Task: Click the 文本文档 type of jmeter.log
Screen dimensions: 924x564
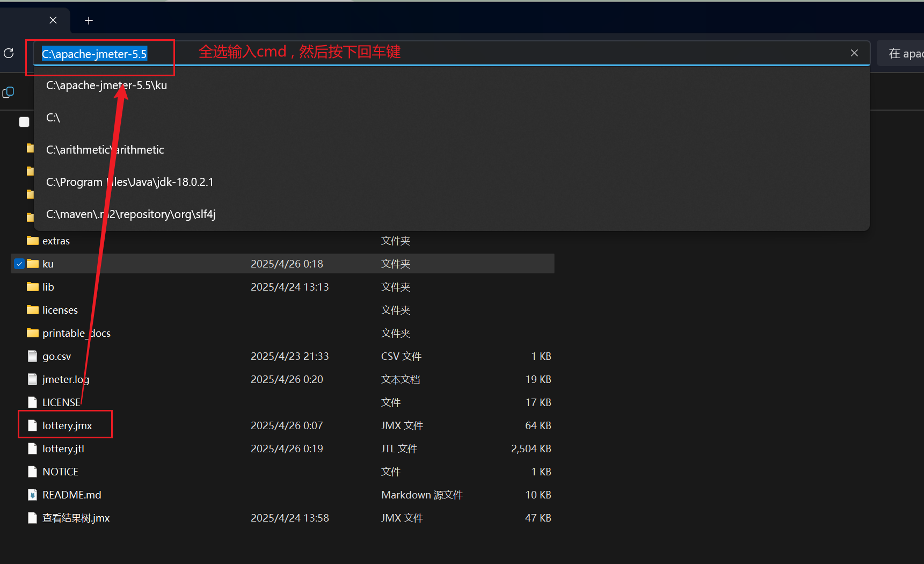Action: pyautogui.click(x=401, y=379)
